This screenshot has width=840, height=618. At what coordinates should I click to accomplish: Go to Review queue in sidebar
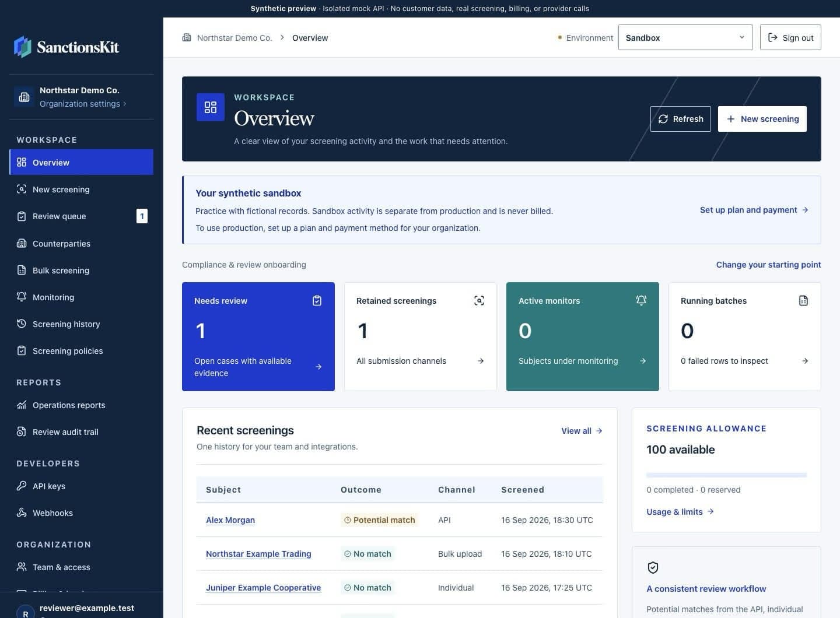click(x=82, y=216)
